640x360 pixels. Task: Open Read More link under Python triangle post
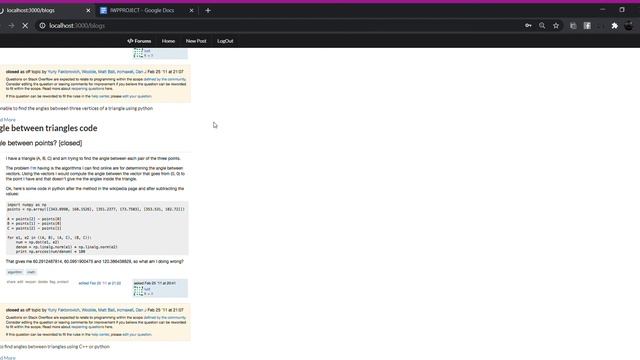(x=8, y=120)
